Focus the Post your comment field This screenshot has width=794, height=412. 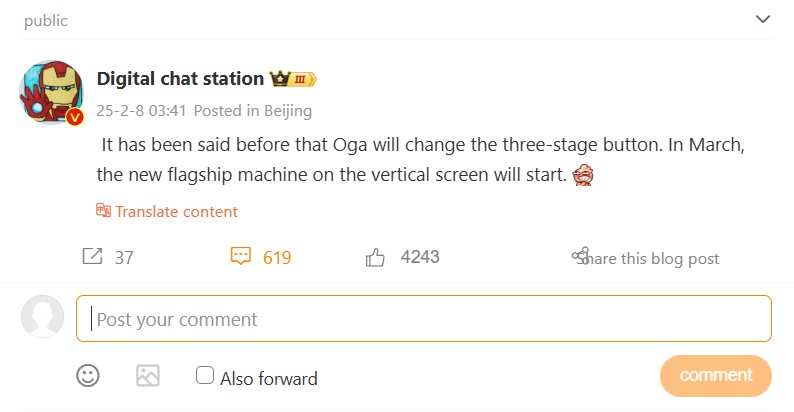pos(424,319)
